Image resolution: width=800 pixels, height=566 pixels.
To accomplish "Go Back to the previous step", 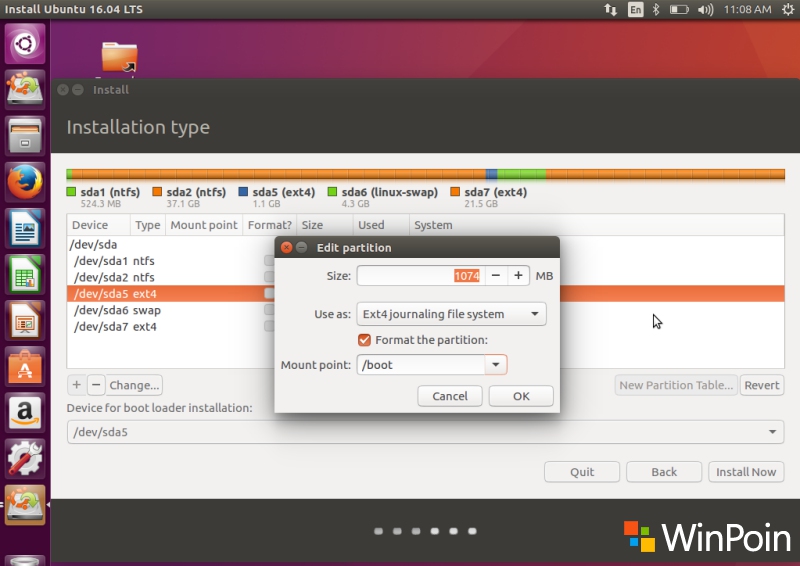I will point(664,472).
